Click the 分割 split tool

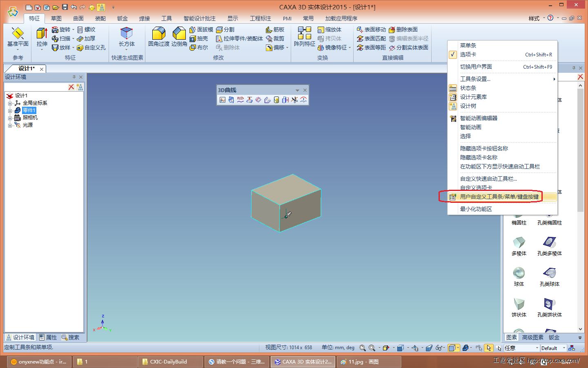click(x=225, y=29)
